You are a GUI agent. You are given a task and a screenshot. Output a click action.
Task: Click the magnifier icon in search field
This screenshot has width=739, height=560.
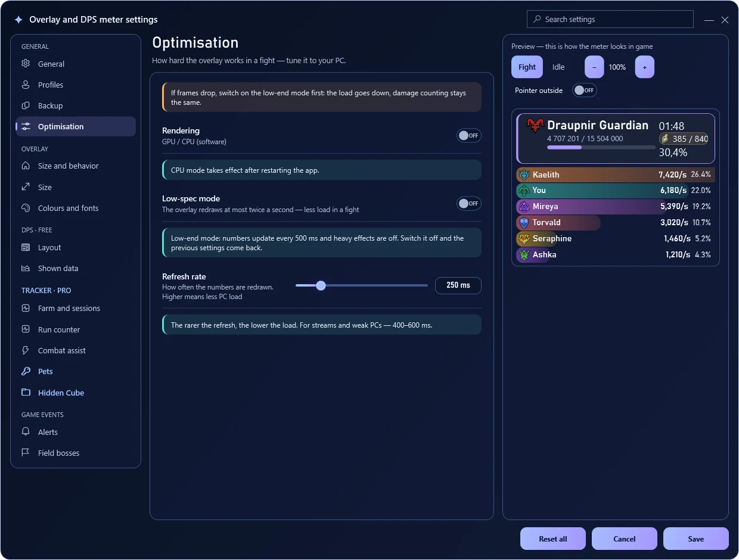click(537, 19)
